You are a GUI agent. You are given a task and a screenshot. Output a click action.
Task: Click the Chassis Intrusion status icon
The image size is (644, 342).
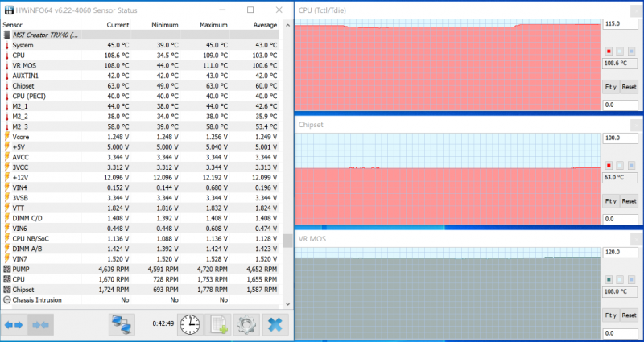(x=6, y=299)
